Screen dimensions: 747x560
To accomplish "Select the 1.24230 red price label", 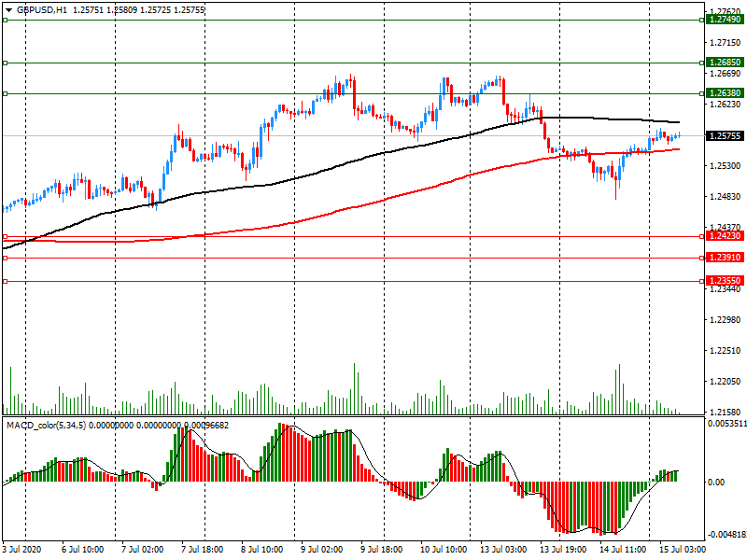I will tap(725, 237).
